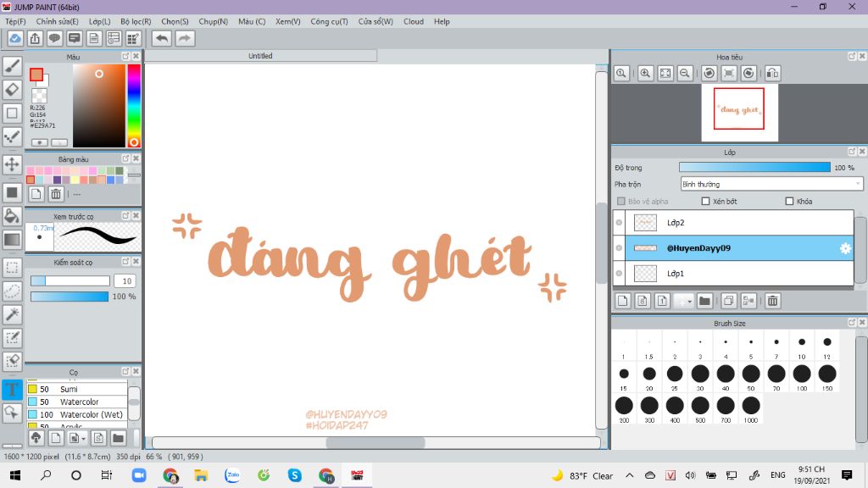This screenshot has width=868, height=488.
Task: Duplicate the current layer
Action: tap(728, 301)
